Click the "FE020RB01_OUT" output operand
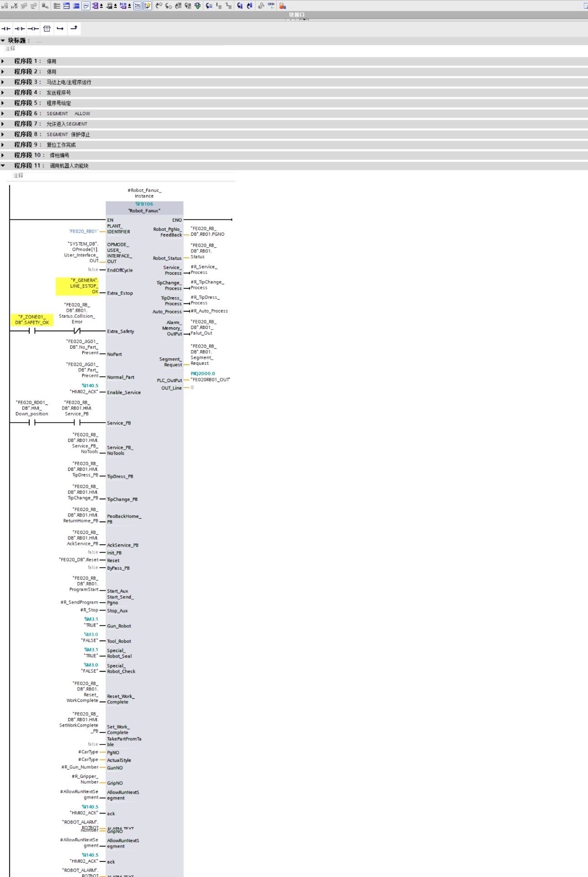The height and width of the screenshot is (877, 588). click(211, 380)
